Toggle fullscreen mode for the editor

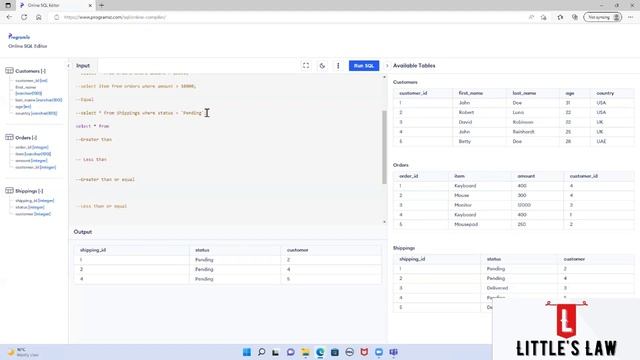tap(306, 66)
